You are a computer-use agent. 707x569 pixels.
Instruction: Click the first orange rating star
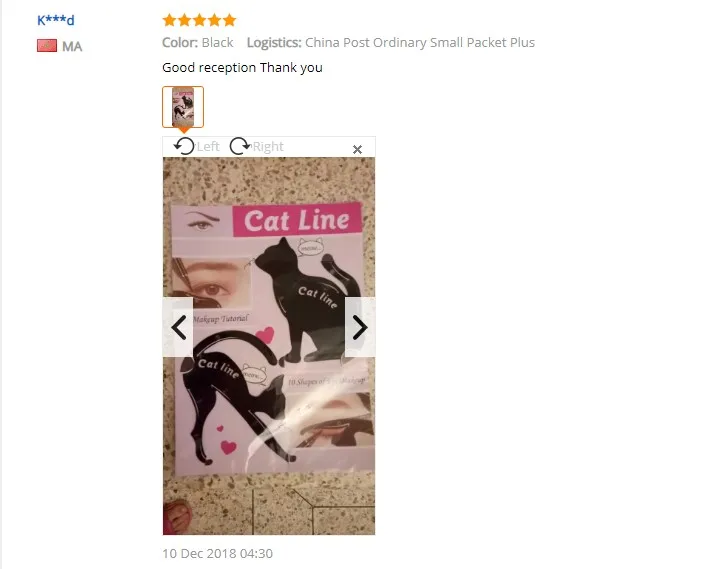[170, 20]
